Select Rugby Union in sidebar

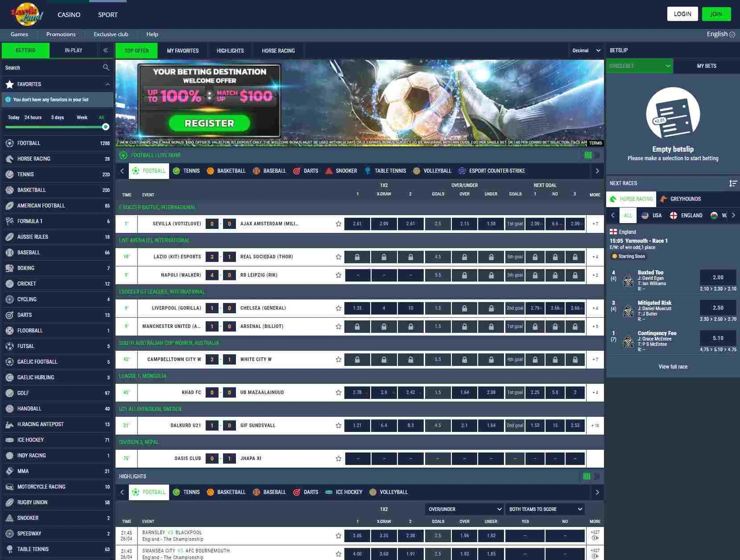[x=57, y=502]
